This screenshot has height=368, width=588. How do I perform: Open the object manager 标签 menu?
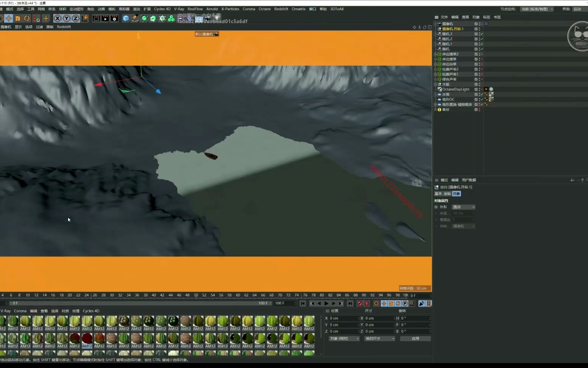pos(486,17)
